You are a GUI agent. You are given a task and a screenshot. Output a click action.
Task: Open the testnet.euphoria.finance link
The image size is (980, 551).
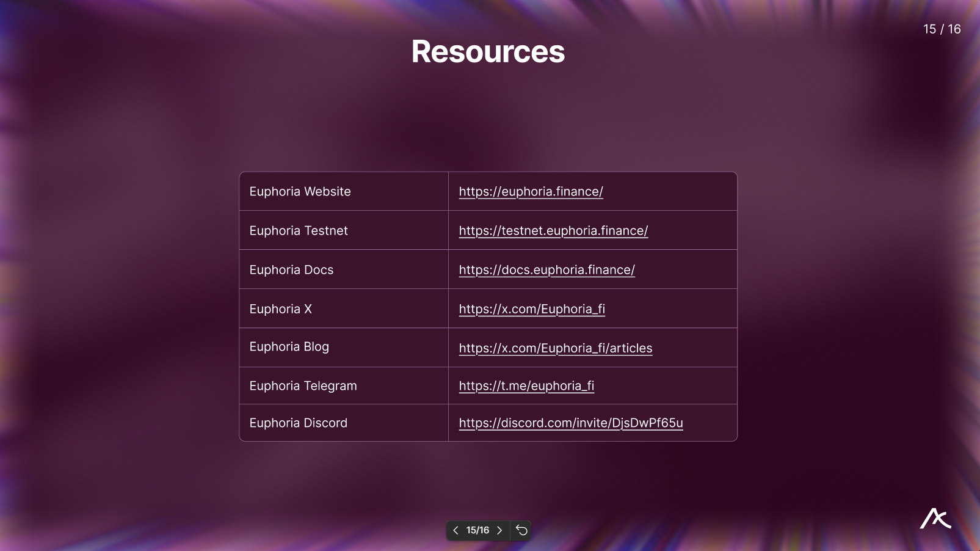(x=553, y=231)
